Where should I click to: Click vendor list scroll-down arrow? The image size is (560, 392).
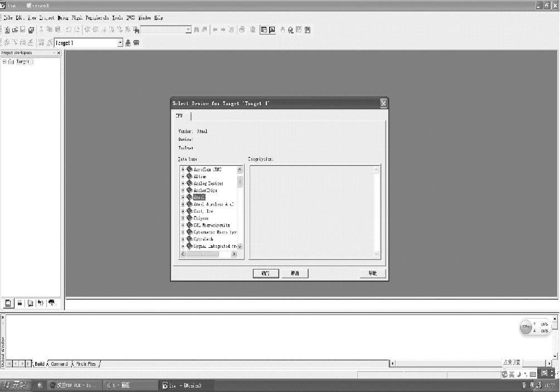(240, 247)
